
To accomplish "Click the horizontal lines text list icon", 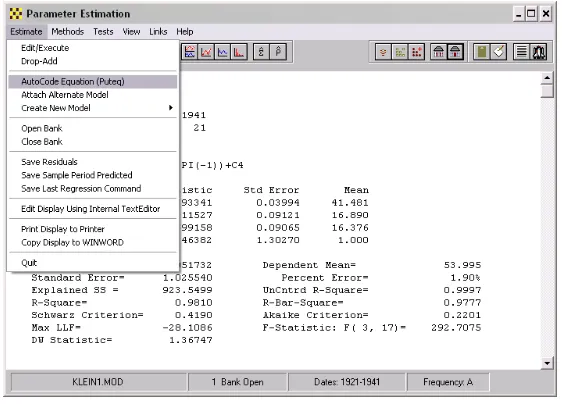I will click(x=522, y=52).
